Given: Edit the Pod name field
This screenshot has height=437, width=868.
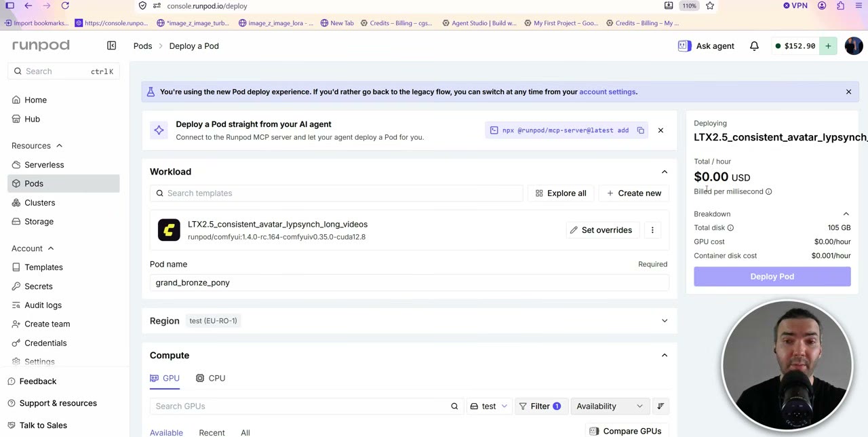Looking at the screenshot, I should click(410, 283).
